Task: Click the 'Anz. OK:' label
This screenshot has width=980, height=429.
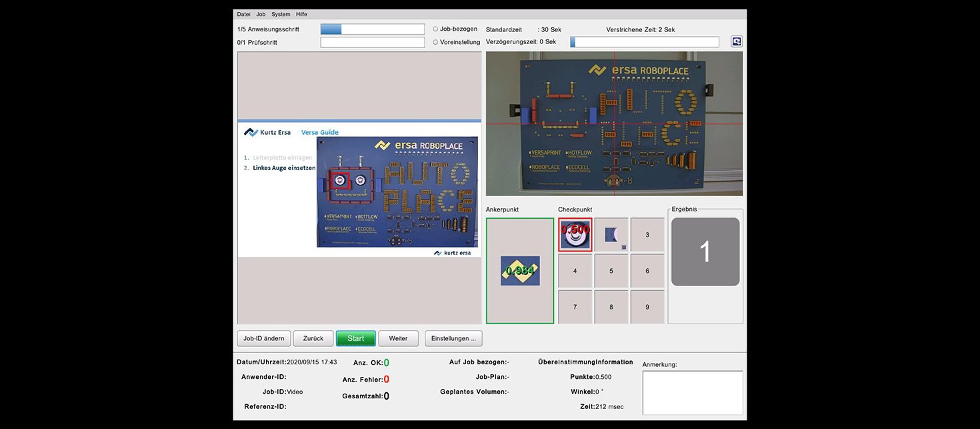Action: point(367,363)
